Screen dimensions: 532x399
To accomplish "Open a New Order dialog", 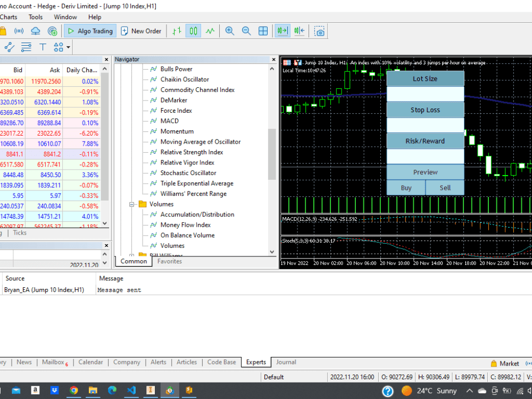I will [141, 31].
